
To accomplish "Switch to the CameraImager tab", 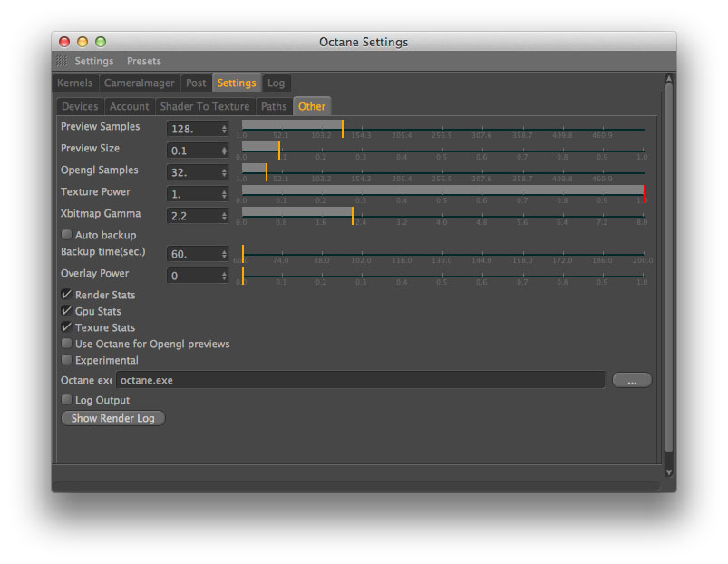I will [x=140, y=83].
